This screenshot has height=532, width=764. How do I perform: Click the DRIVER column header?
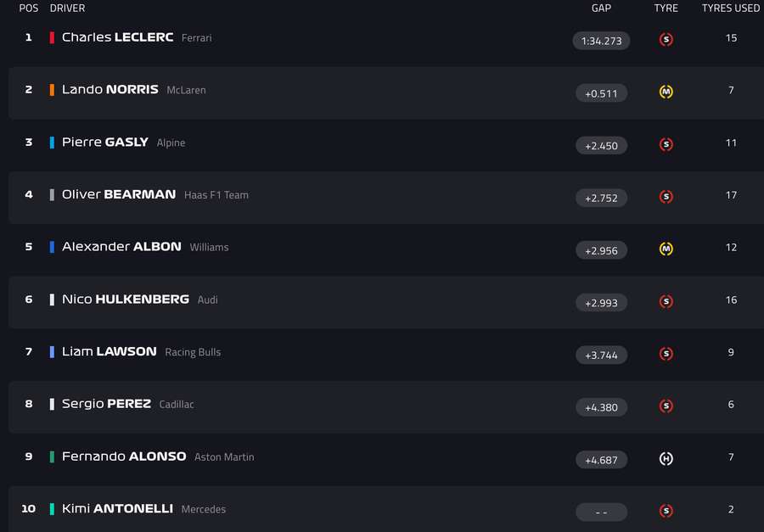(x=67, y=8)
